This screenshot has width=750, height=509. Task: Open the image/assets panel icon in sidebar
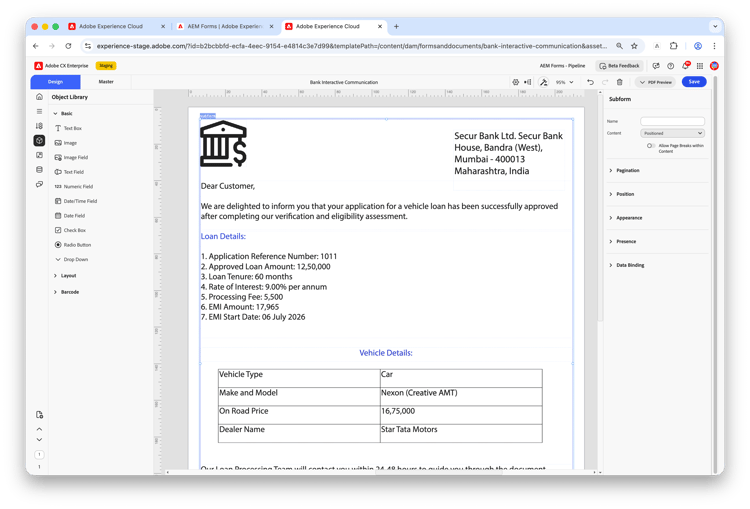tap(39, 155)
